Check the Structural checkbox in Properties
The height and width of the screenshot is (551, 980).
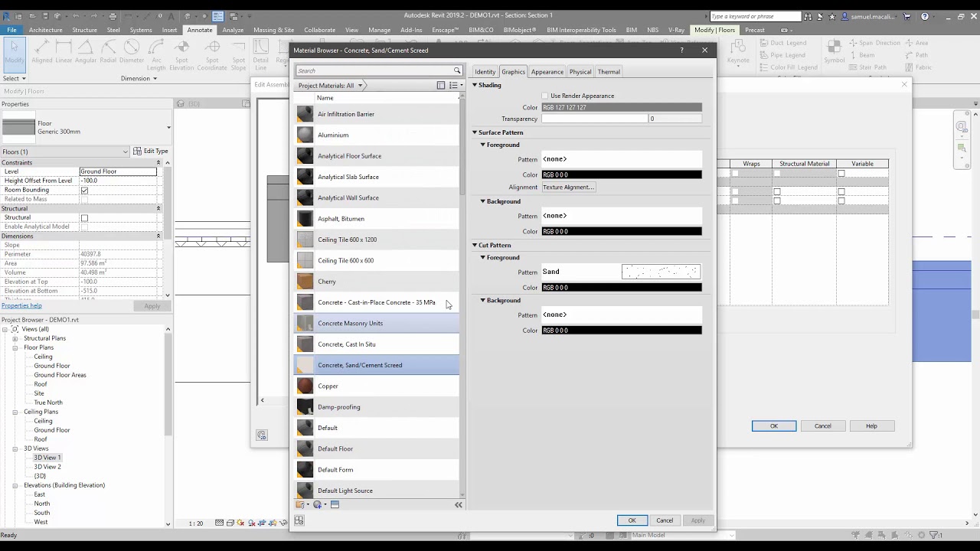click(x=84, y=218)
